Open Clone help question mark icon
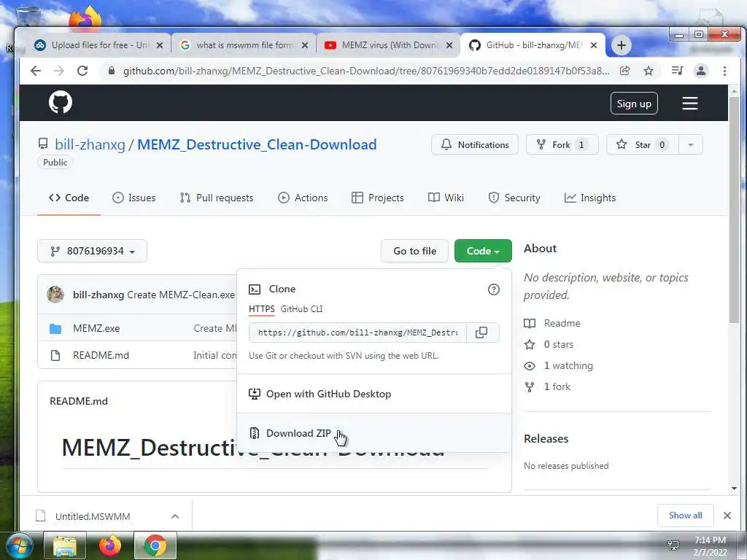747x560 pixels. click(494, 289)
